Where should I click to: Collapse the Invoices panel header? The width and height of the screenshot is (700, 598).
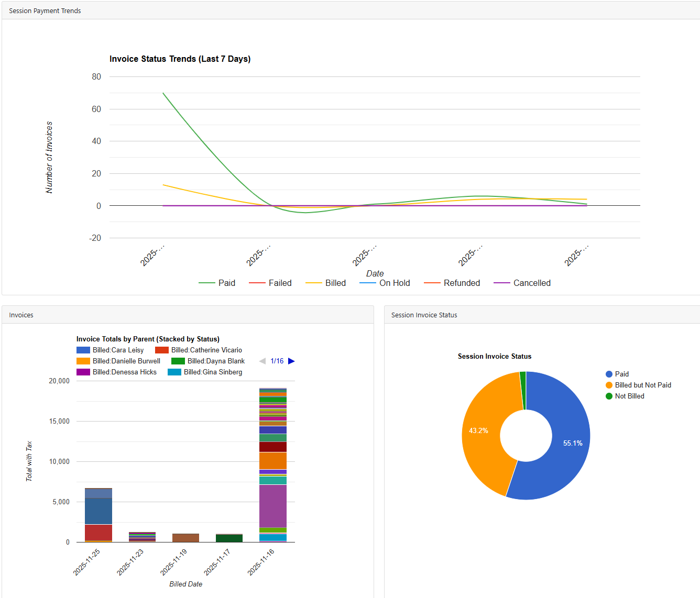[21, 315]
